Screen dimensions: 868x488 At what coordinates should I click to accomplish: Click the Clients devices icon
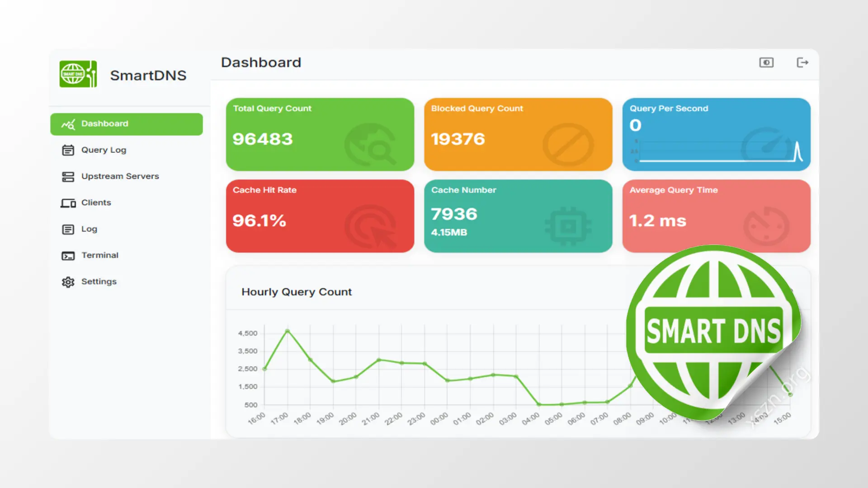coord(68,203)
